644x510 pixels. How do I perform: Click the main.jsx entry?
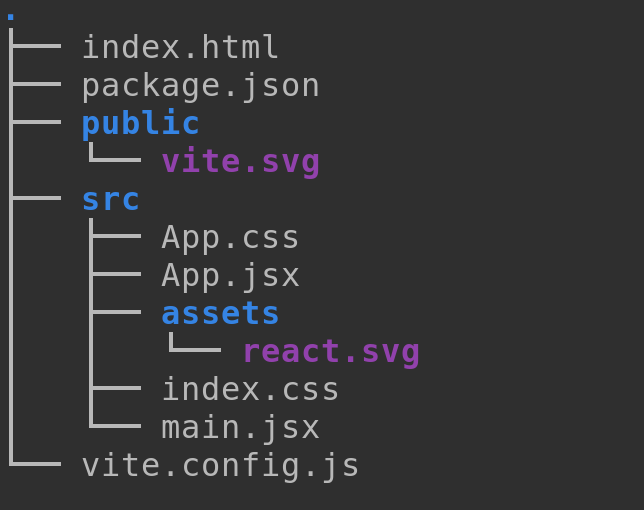tap(240, 428)
